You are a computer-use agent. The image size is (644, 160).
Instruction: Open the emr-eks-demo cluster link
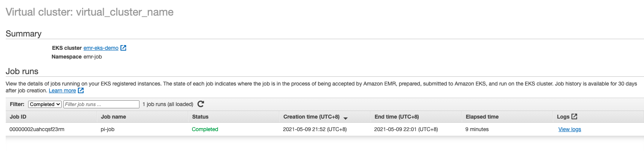point(101,48)
